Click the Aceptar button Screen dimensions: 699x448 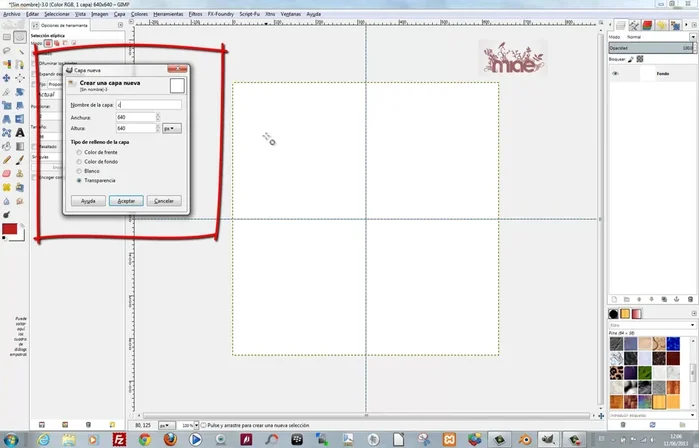click(x=126, y=200)
